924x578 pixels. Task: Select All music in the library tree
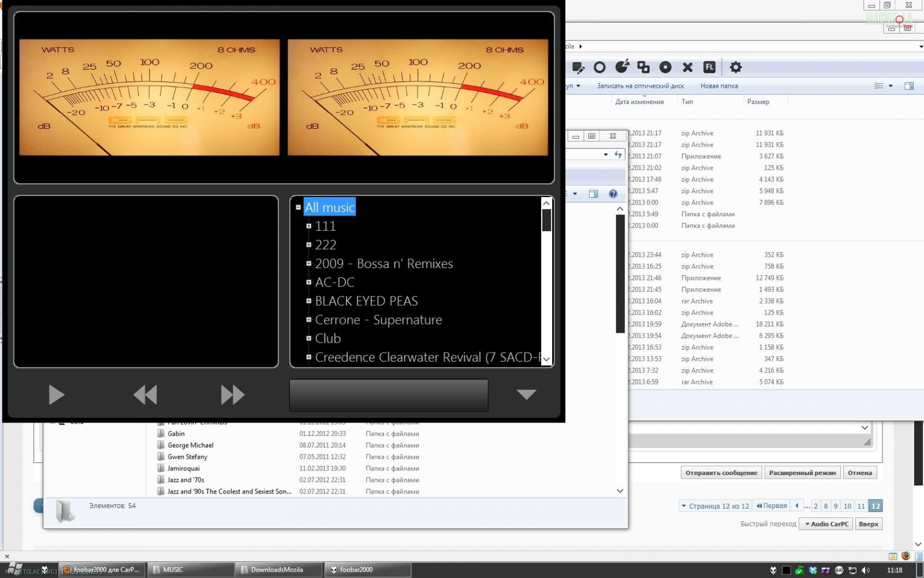tap(330, 207)
